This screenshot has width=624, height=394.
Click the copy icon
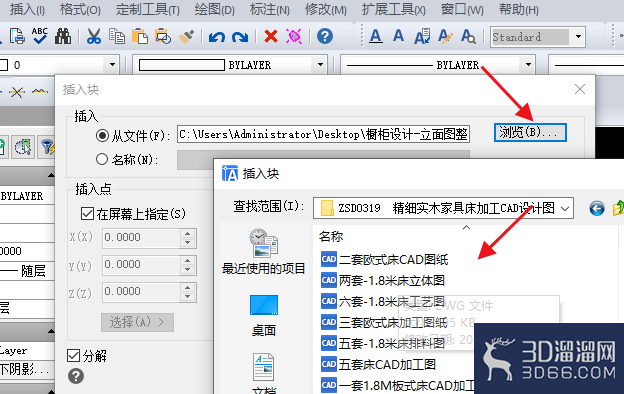[x=117, y=36]
